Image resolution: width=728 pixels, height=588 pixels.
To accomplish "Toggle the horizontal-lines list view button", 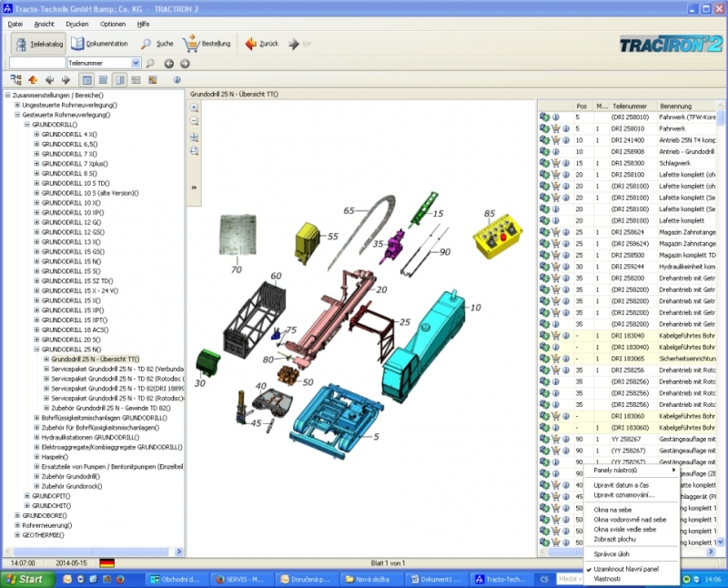I will pos(103,80).
